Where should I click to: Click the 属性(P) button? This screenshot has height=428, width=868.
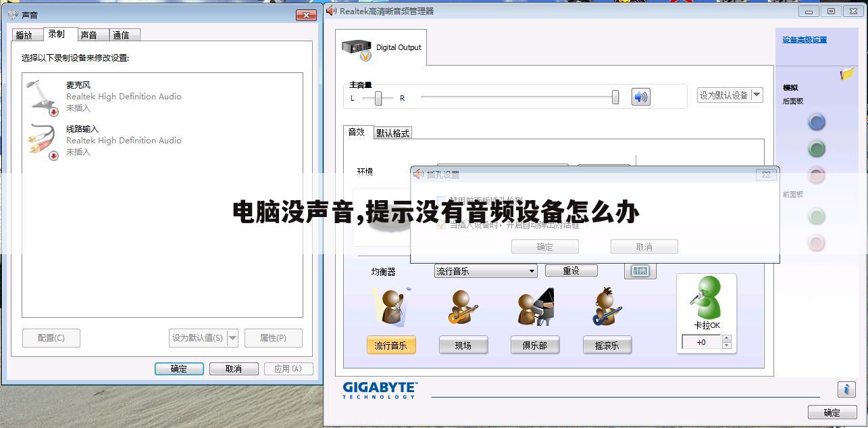pyautogui.click(x=274, y=337)
